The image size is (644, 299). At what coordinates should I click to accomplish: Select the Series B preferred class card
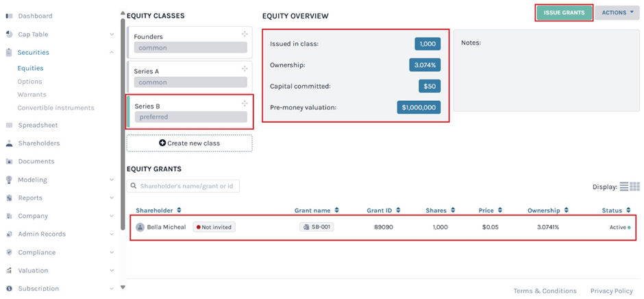coord(189,112)
